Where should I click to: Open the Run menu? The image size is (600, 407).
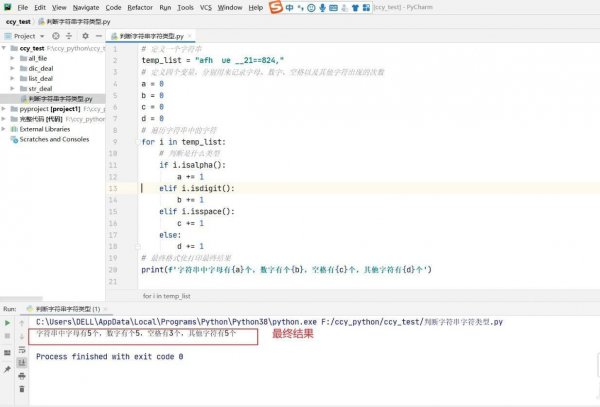coord(165,7)
